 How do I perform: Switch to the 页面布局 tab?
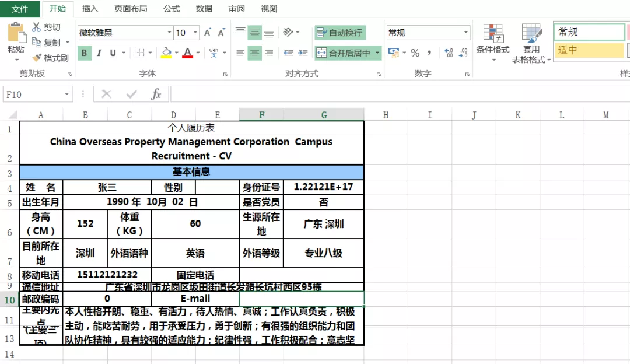pos(131,9)
